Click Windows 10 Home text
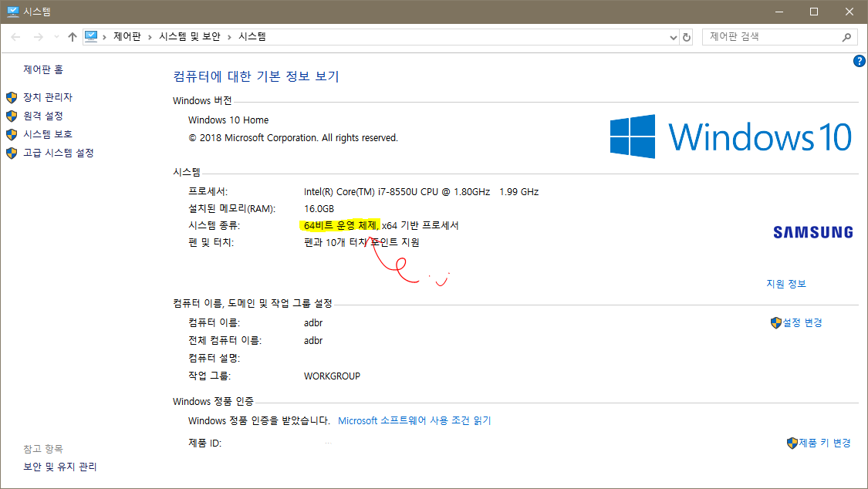Screen dimensions: 868x489 pyautogui.click(x=228, y=120)
